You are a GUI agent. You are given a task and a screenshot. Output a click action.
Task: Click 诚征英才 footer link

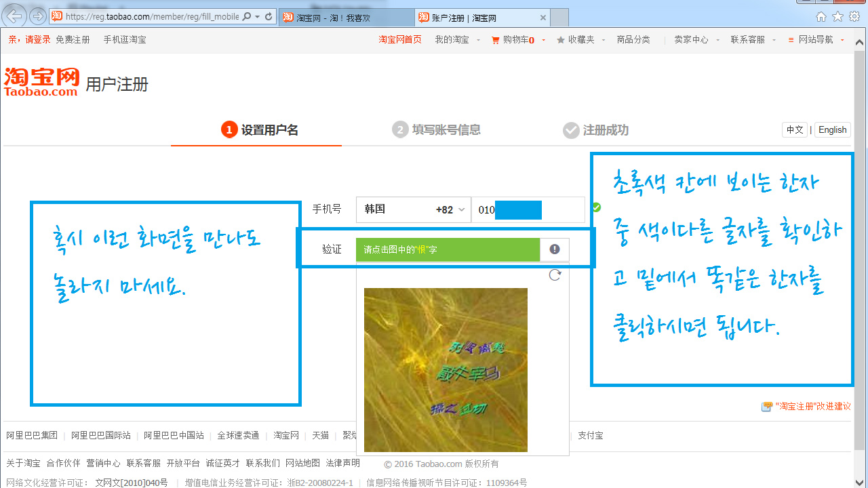coord(223,464)
